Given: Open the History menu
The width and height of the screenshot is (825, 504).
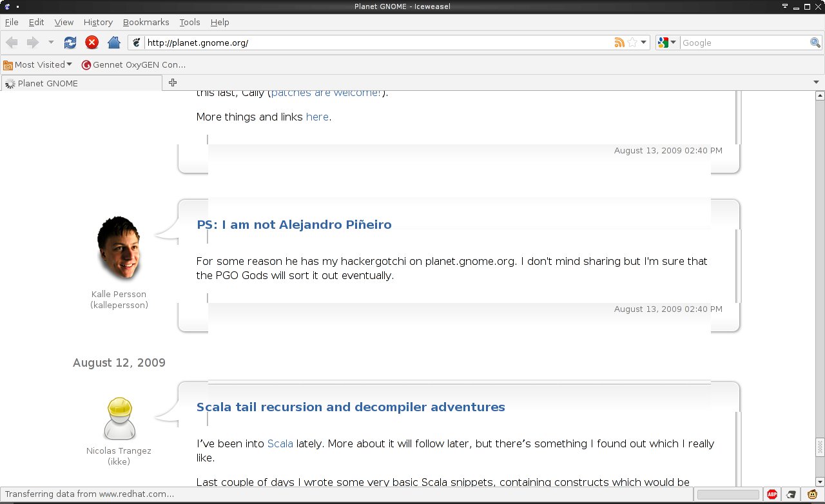Looking at the screenshot, I should click(98, 22).
